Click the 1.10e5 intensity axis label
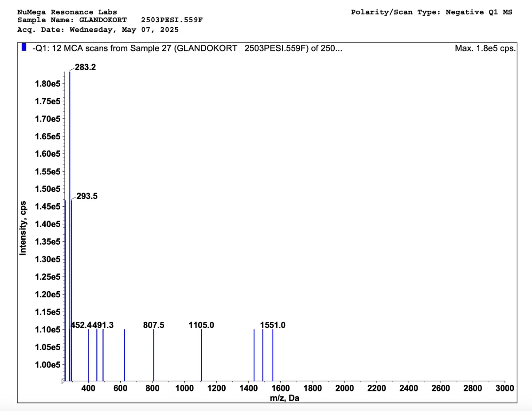This screenshot has height=411, width=532. pyautogui.click(x=48, y=330)
